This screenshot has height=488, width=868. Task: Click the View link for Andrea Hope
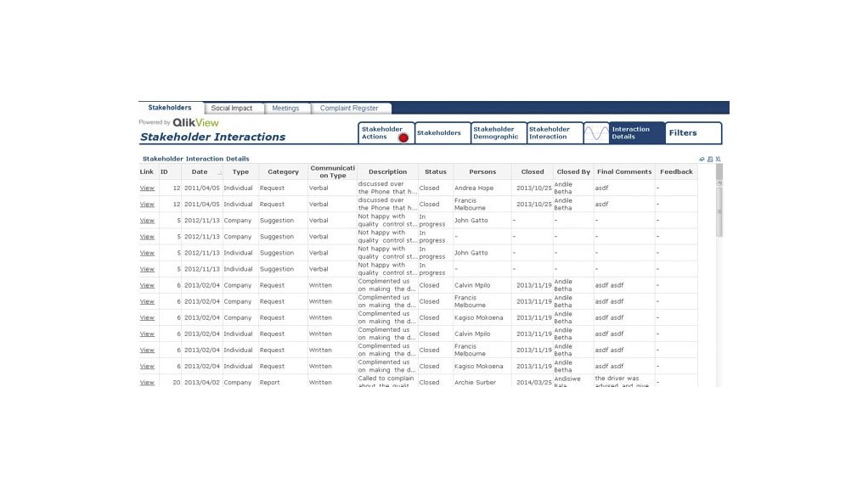coord(147,188)
